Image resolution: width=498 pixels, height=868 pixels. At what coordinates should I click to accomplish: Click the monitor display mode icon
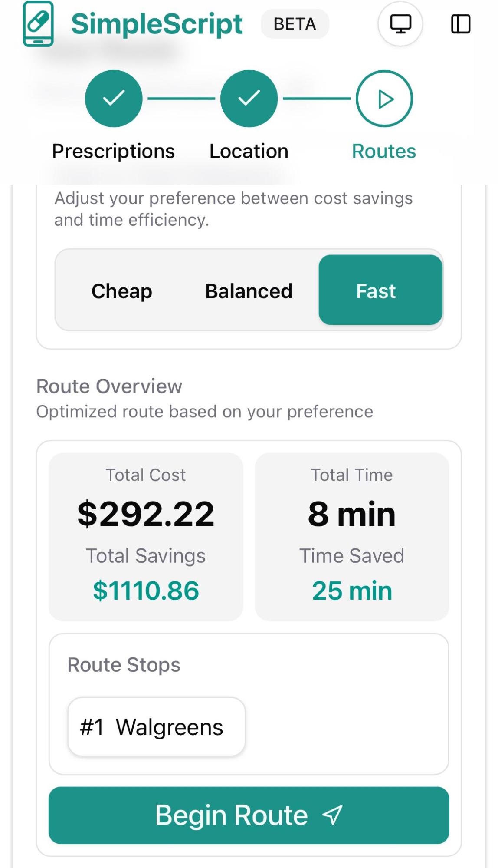tap(400, 24)
